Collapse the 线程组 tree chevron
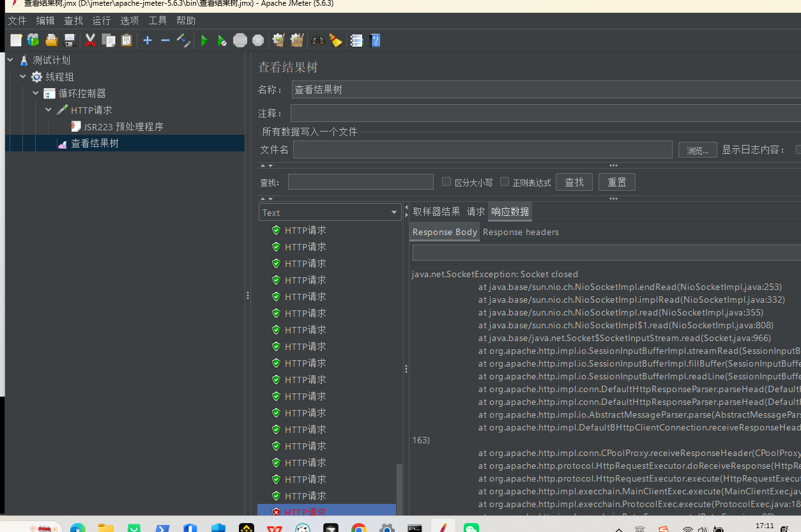 point(23,77)
